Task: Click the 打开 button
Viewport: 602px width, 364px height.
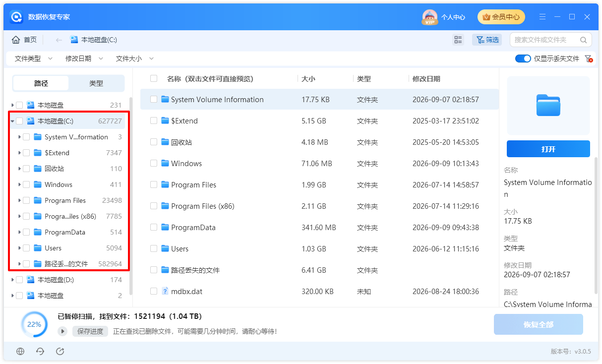Action: (548, 149)
